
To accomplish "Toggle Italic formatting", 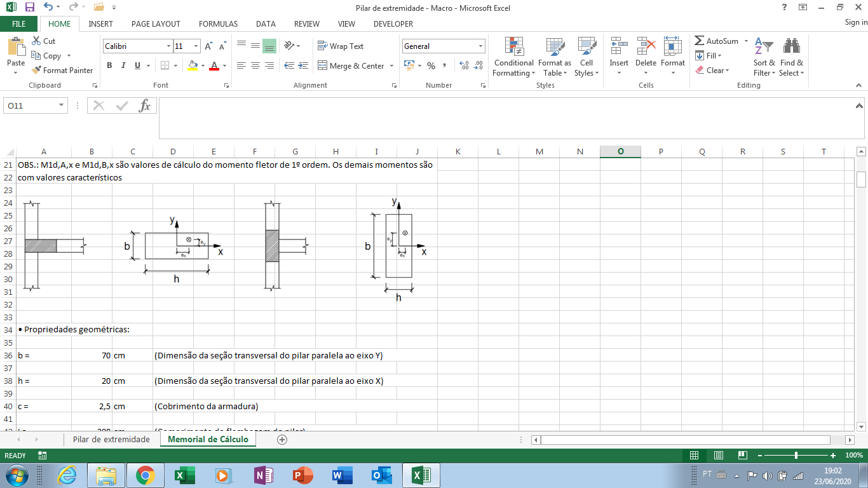I will tap(123, 65).
